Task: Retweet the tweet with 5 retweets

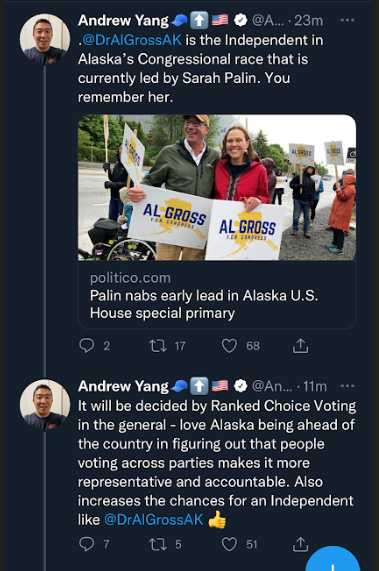Action: [158, 544]
